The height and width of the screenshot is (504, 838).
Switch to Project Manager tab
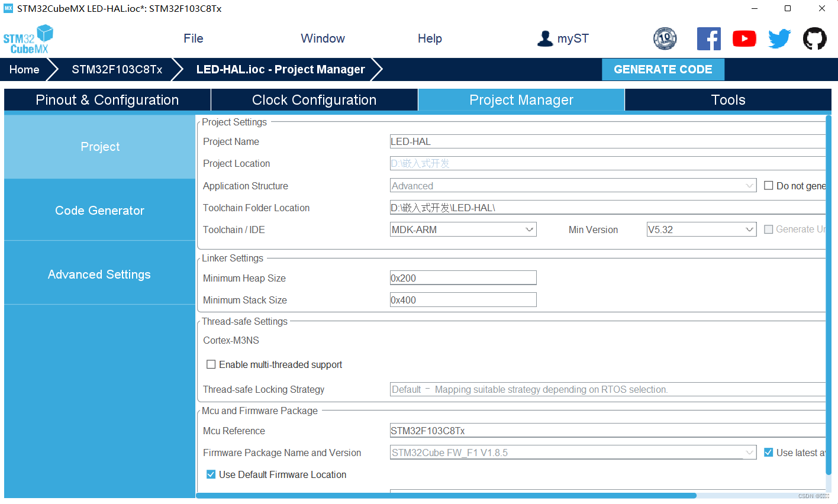(x=521, y=100)
